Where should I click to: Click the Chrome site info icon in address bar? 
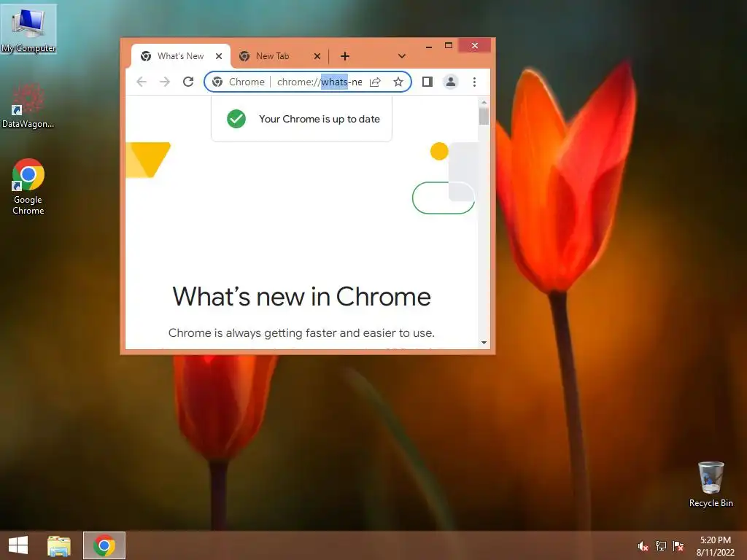point(217,82)
